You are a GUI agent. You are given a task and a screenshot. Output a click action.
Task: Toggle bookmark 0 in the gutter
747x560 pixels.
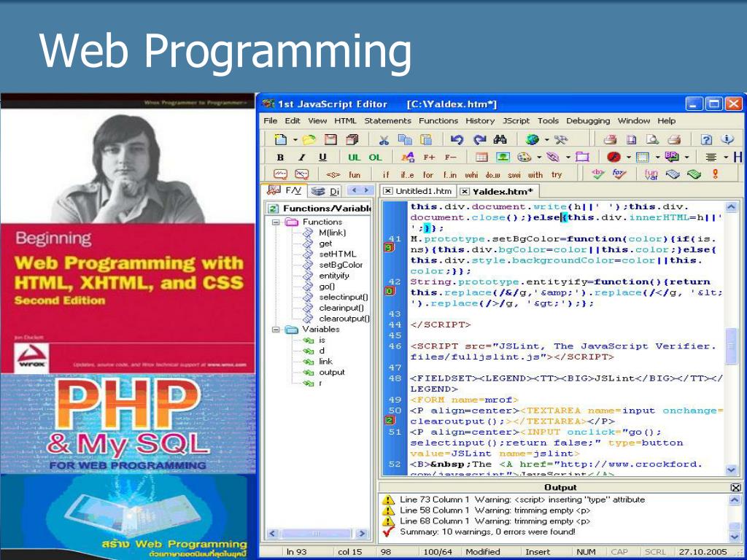coord(390,291)
